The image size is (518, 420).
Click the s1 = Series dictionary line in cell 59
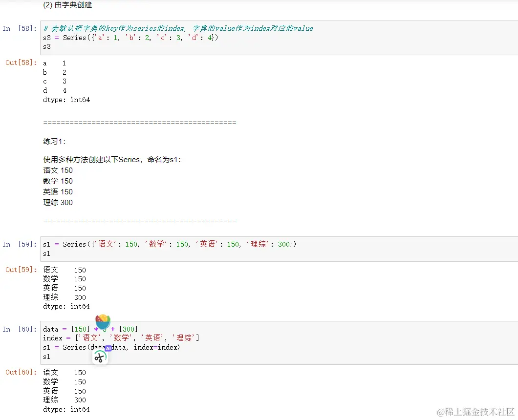point(170,244)
